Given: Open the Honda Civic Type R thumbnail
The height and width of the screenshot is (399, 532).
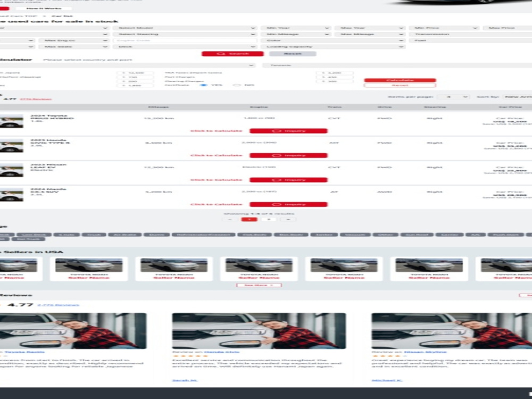Looking at the screenshot, I should pyautogui.click(x=11, y=146).
